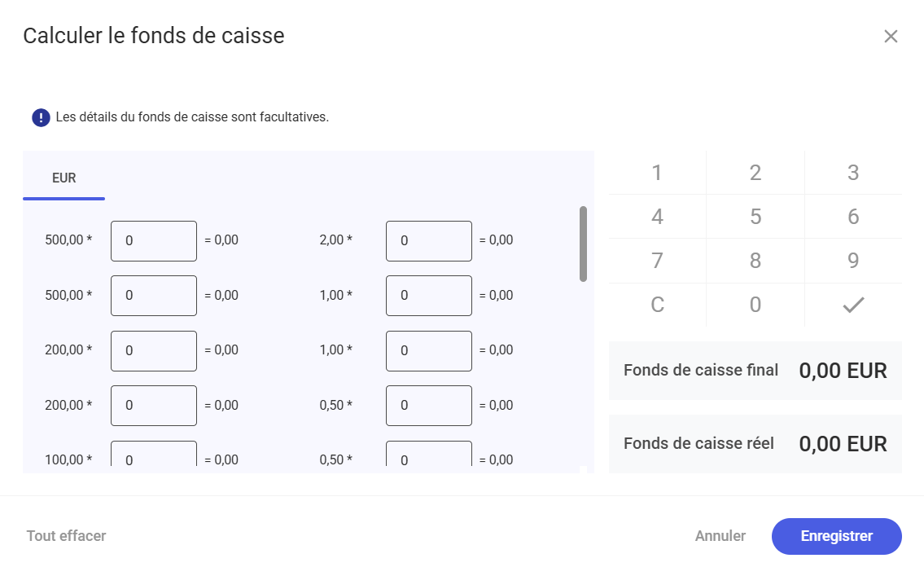Click Tout effacer to clear all

[66, 536]
